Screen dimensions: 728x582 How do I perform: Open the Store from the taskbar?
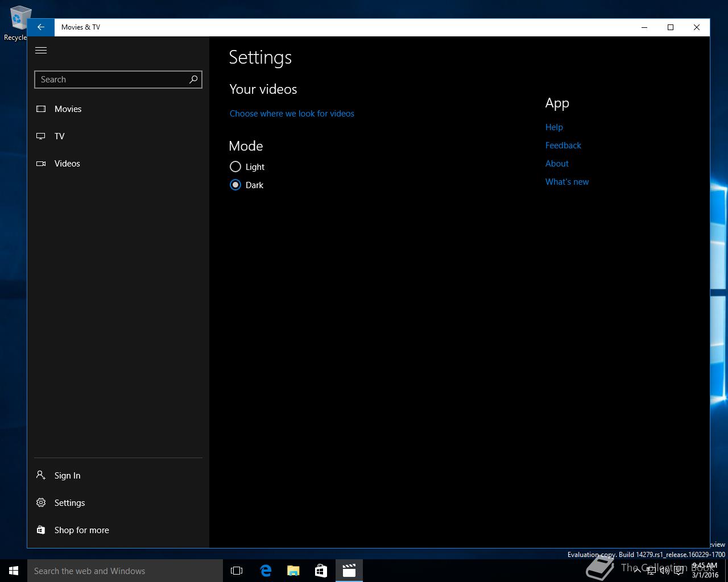321,571
